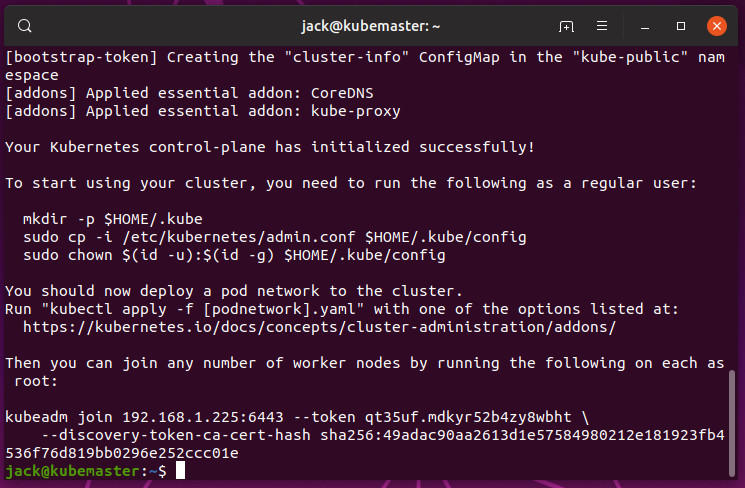745x488 pixels.
Task: Open the terminal search icon
Action: (x=26, y=26)
